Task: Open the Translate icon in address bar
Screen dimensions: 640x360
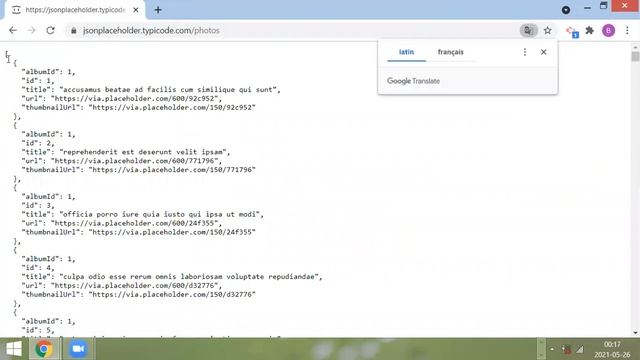Action: pos(529,31)
